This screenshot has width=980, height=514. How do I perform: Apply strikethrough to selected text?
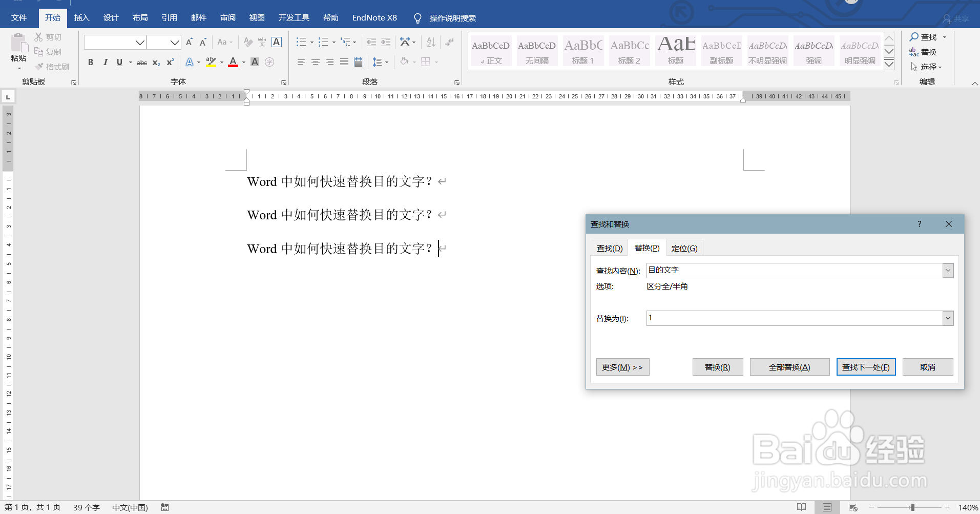142,63
